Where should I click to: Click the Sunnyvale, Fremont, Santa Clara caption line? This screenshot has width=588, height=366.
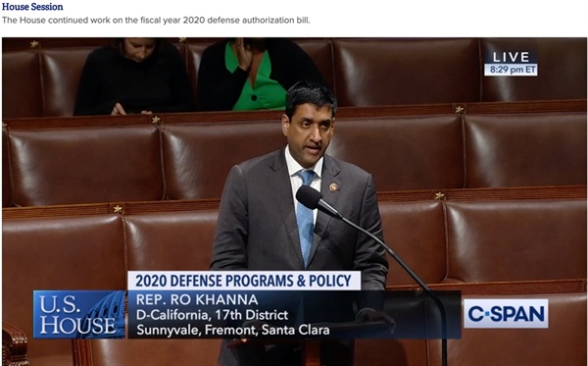(233, 330)
